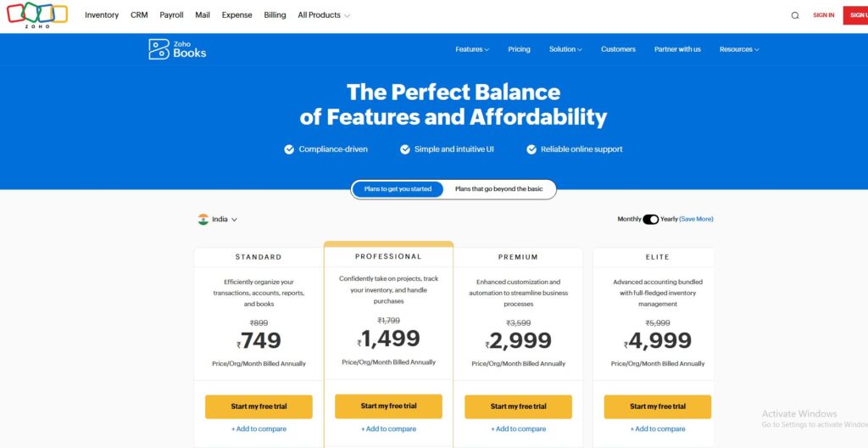Viewport: 868px width, 448px height.
Task: Click the Zoho logo icon
Action: tap(37, 15)
